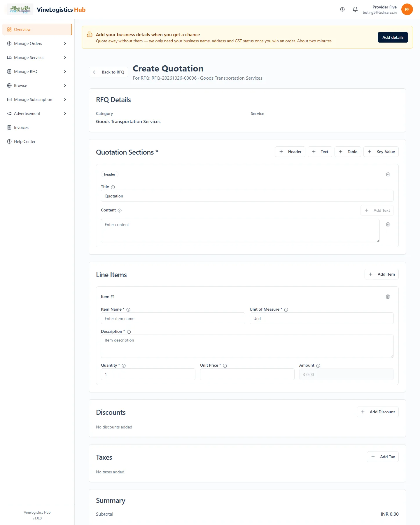Delete the content text box with trash icon
The width and height of the screenshot is (420, 525).
pyautogui.click(x=388, y=224)
